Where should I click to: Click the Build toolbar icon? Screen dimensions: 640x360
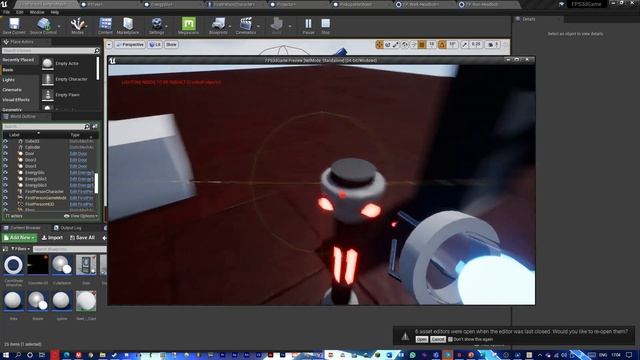[x=276, y=26]
